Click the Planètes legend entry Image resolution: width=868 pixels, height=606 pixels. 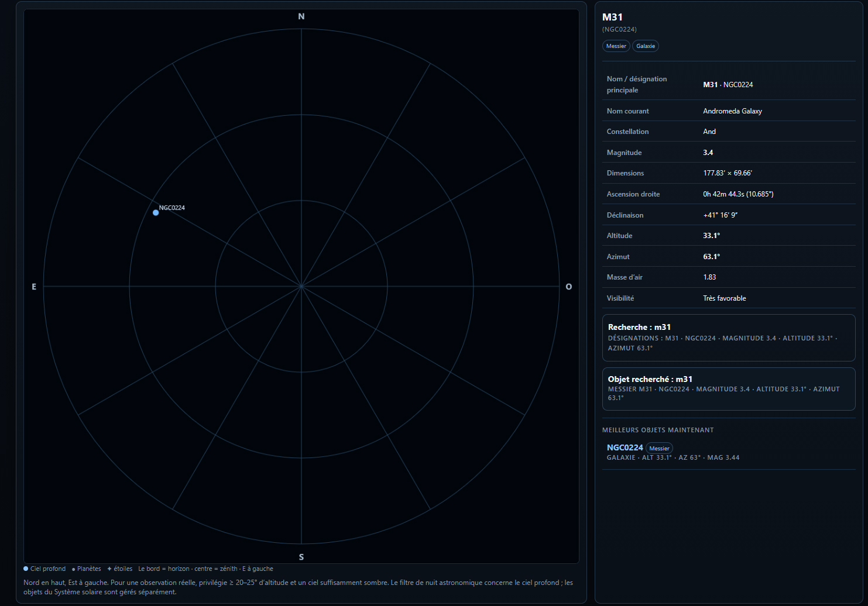pyautogui.click(x=86, y=569)
